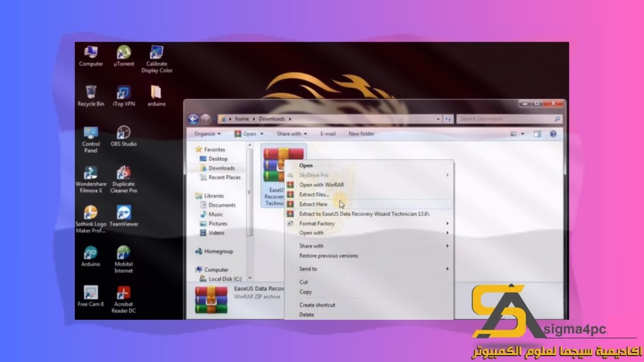Click the E-mail toolbar button
Image resolution: width=644 pixels, height=362 pixels.
pyautogui.click(x=328, y=134)
